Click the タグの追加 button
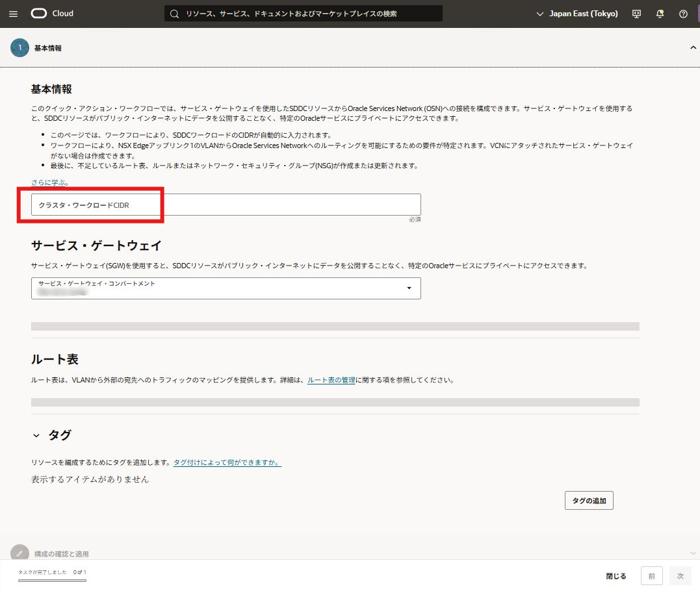This screenshot has height=591, width=700. (x=589, y=501)
